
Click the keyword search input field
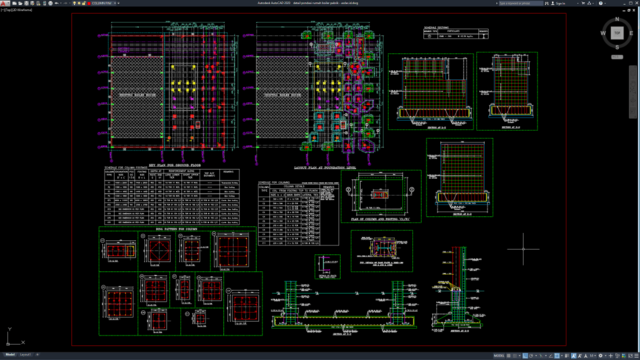tap(521, 3)
